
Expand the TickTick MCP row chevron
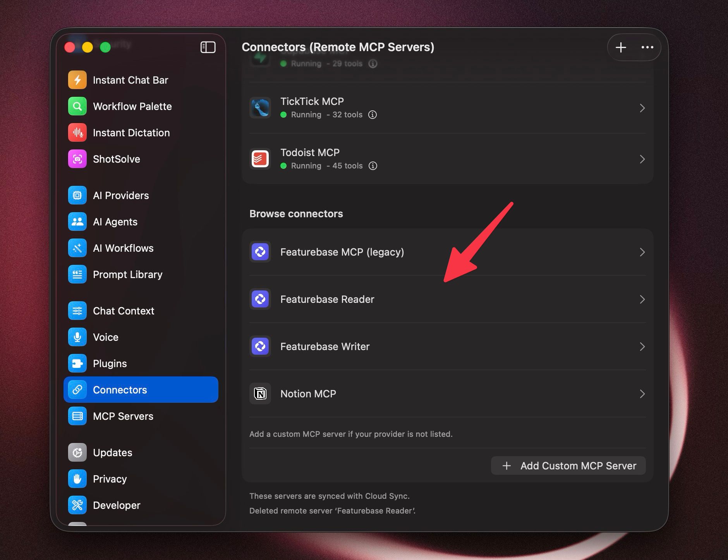click(642, 108)
